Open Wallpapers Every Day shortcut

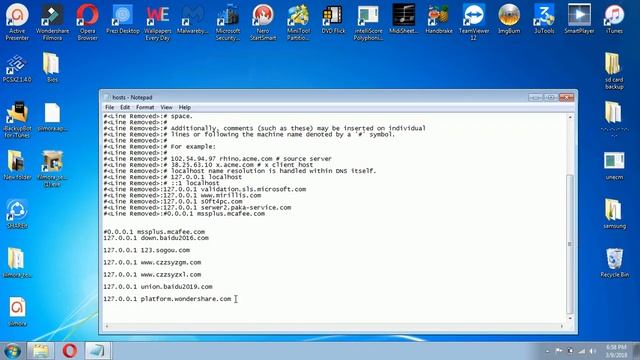(x=158, y=21)
